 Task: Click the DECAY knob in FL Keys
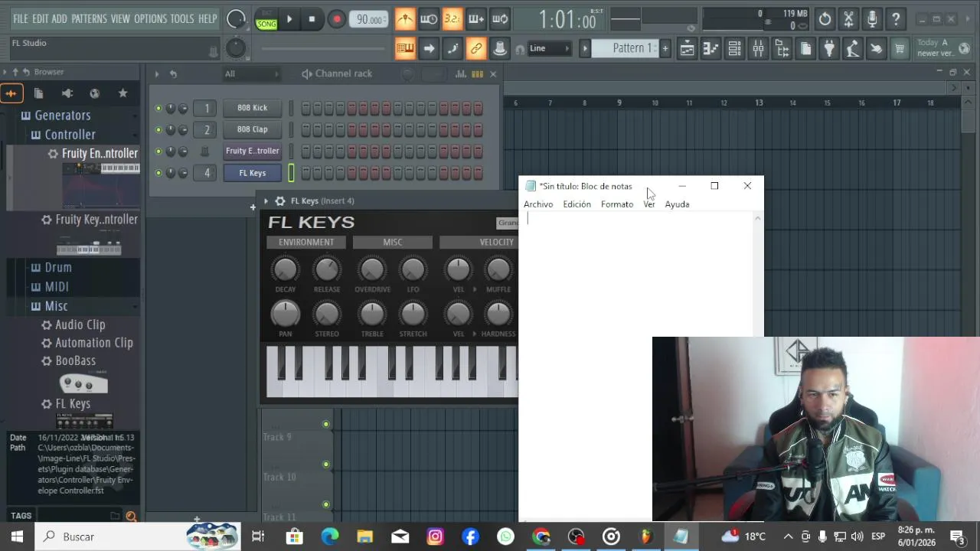(285, 269)
